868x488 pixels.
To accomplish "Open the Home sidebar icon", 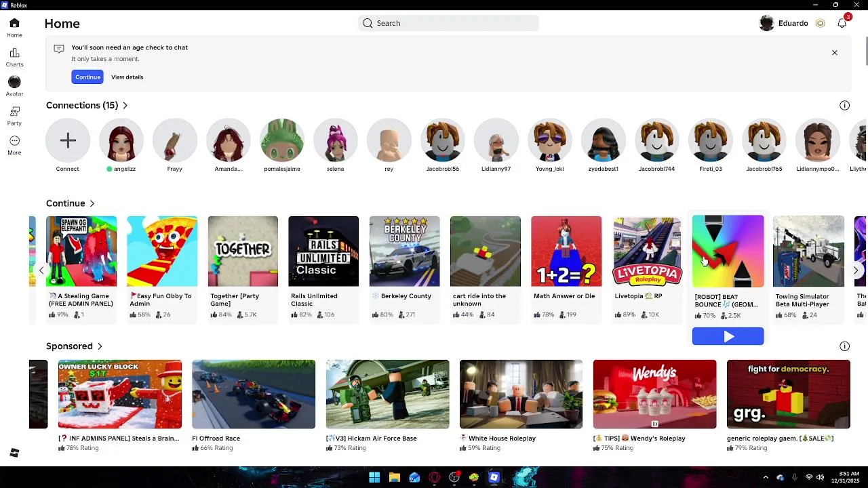I will pyautogui.click(x=14, y=23).
